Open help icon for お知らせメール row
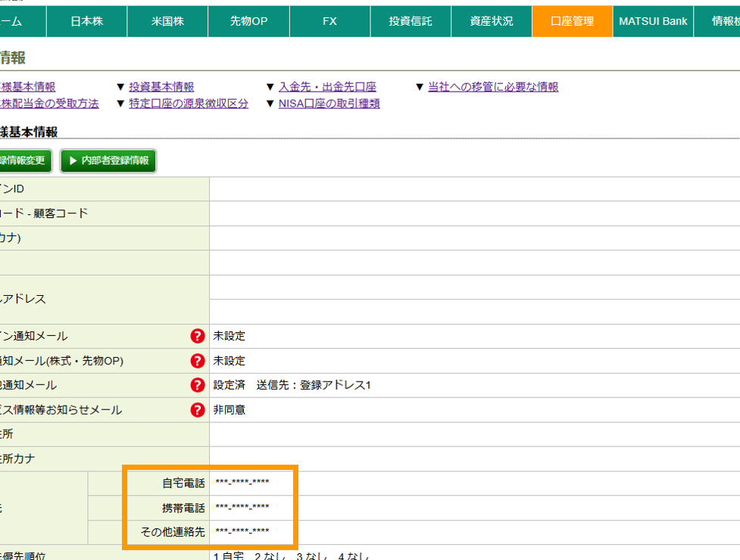 click(x=197, y=409)
